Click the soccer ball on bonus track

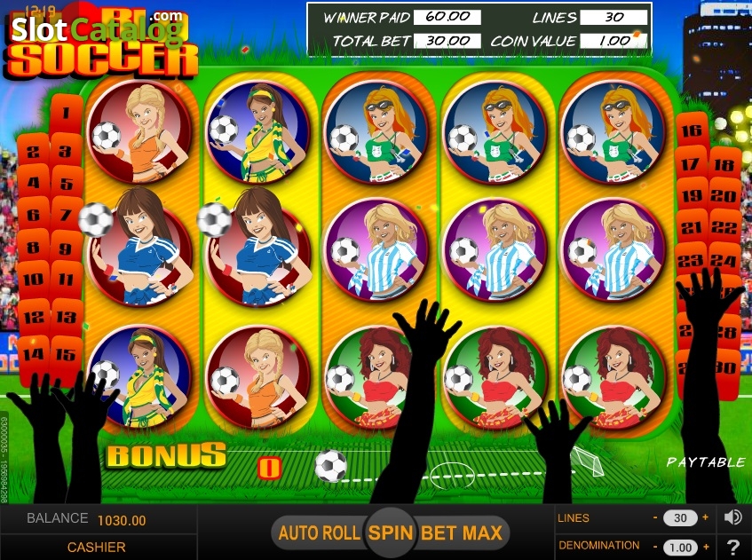330,465
